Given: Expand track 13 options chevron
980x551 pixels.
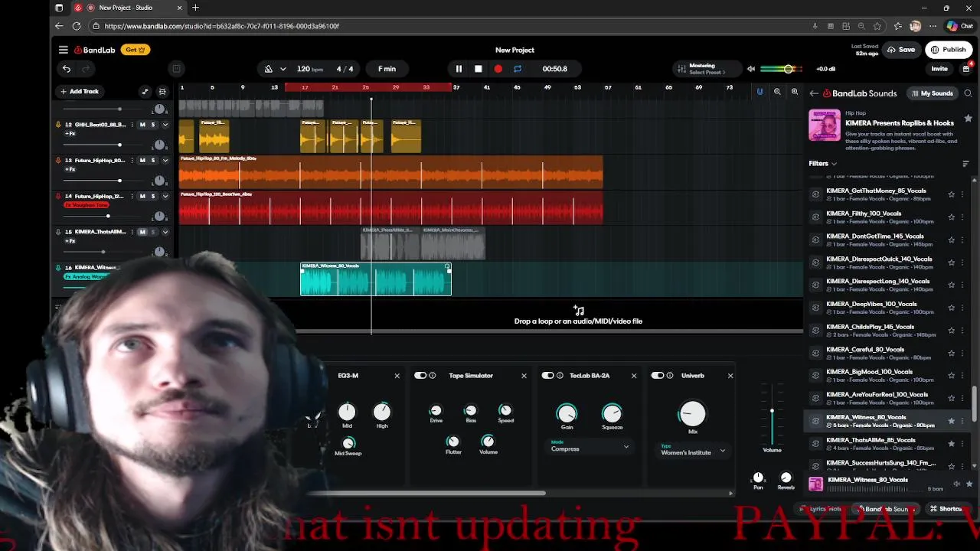Looking at the screenshot, I should [165, 161].
